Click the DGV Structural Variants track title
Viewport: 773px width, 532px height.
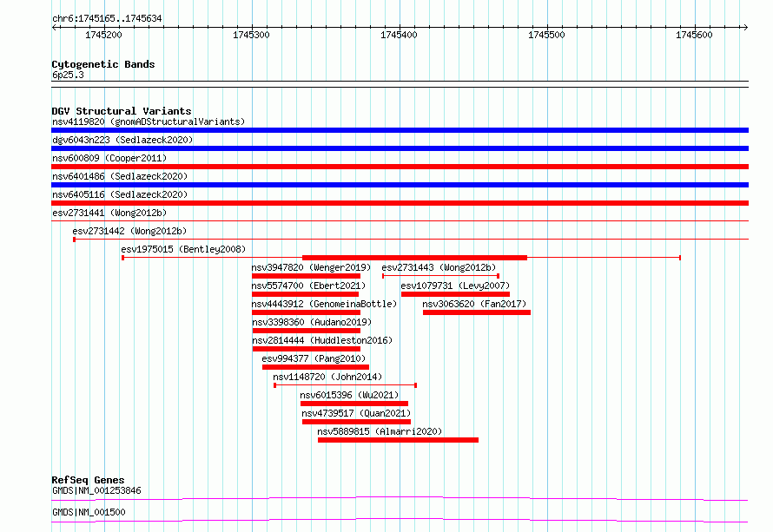pos(122,111)
